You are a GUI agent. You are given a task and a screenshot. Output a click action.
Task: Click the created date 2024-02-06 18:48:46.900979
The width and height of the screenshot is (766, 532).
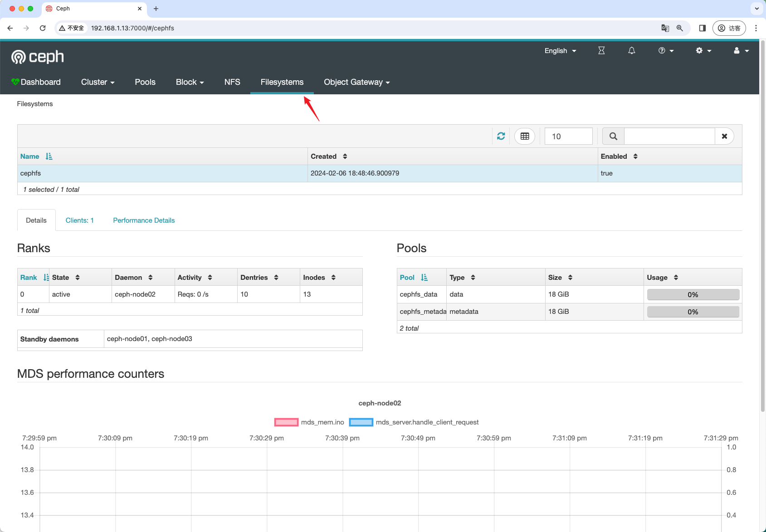[x=355, y=173]
